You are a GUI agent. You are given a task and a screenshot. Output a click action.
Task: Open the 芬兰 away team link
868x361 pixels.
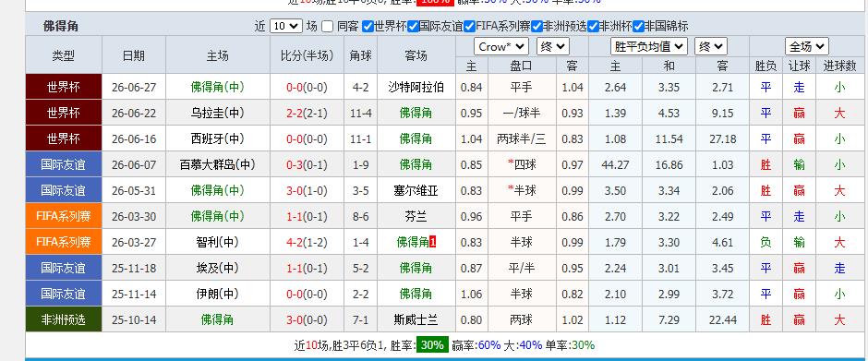pyautogui.click(x=416, y=216)
